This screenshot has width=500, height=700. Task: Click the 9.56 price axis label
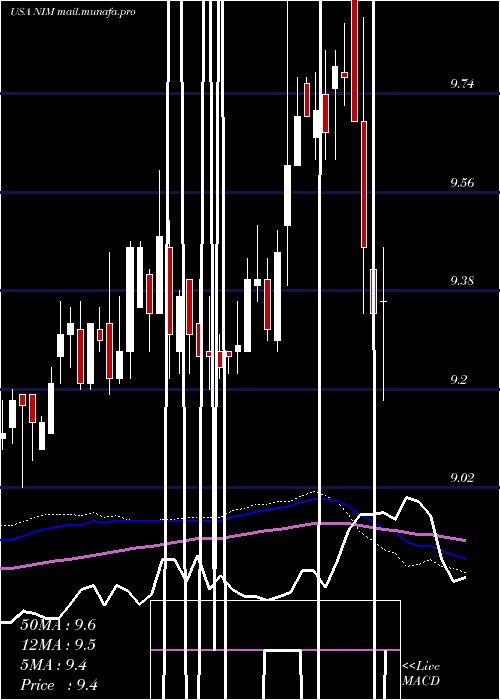click(x=462, y=183)
